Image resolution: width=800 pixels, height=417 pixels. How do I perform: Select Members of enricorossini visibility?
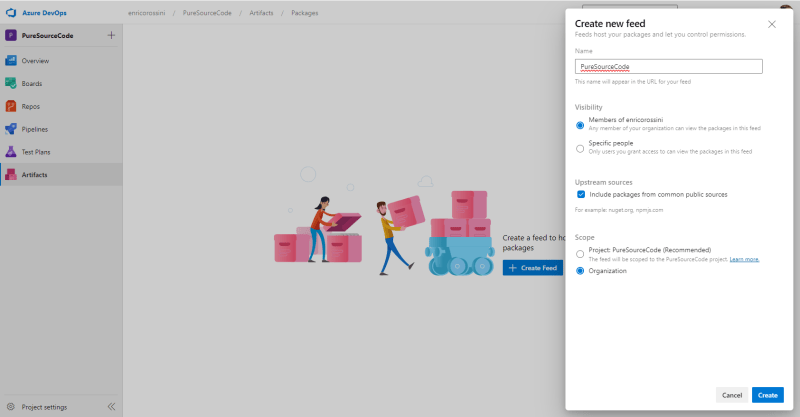580,125
